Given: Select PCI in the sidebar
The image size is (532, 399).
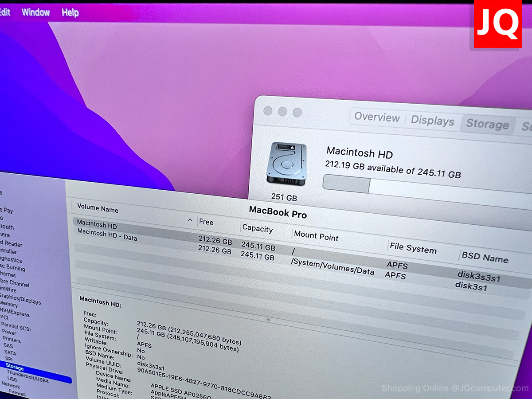Looking at the screenshot, I should 4,317.
